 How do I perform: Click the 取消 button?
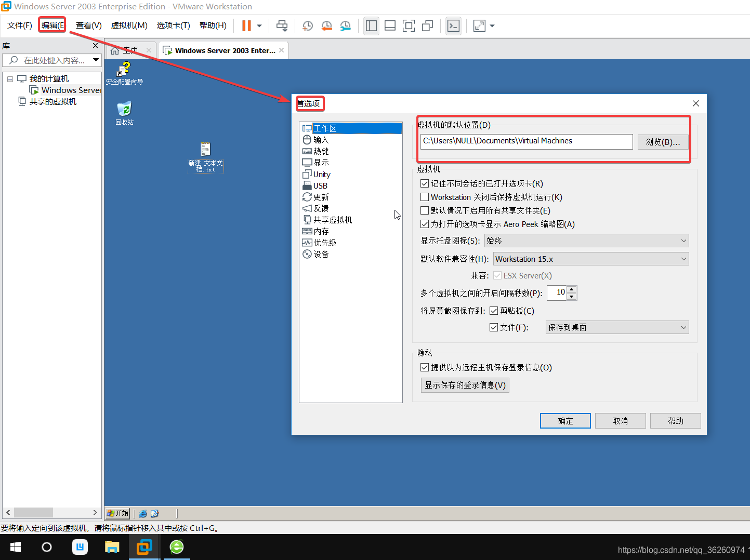(x=621, y=421)
